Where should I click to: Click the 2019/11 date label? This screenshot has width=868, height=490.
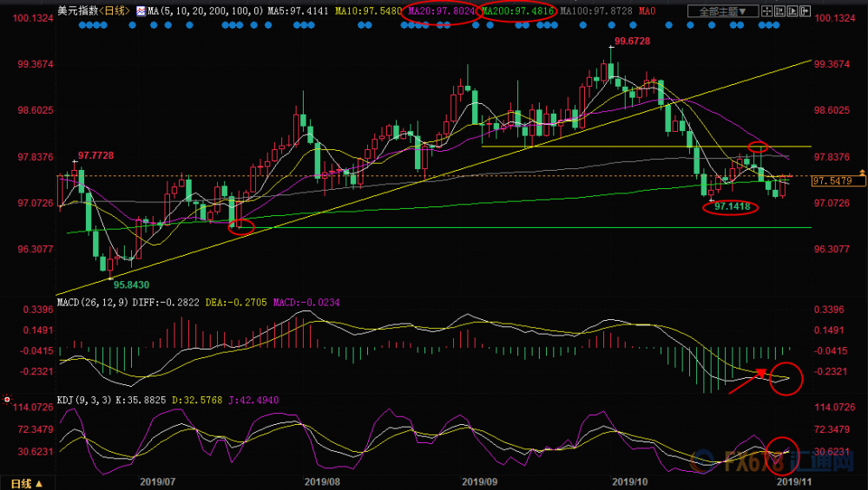tap(794, 481)
